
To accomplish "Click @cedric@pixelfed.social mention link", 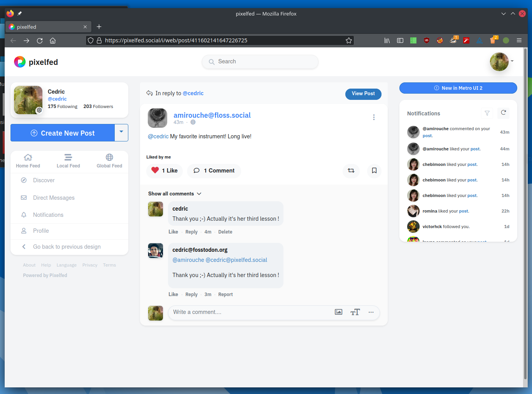I will (236, 260).
